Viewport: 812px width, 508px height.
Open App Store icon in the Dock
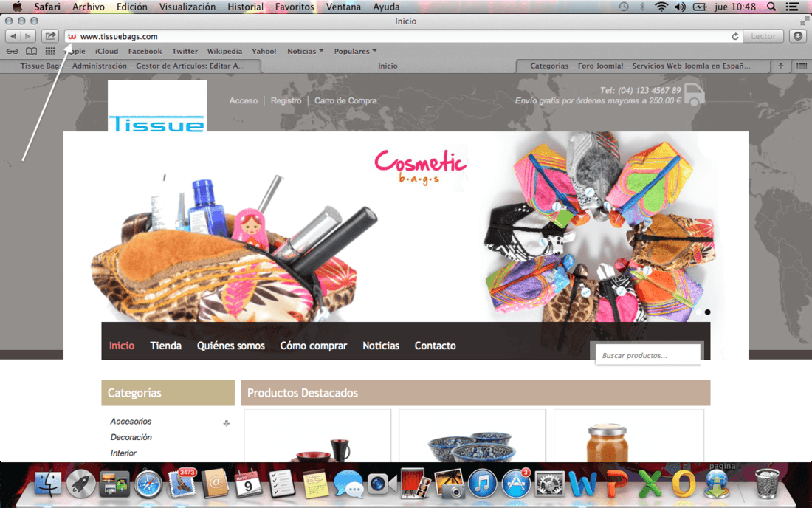pyautogui.click(x=516, y=484)
